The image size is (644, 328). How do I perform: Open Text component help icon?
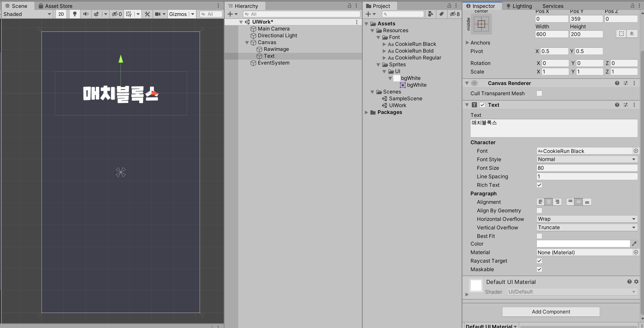[x=617, y=105]
